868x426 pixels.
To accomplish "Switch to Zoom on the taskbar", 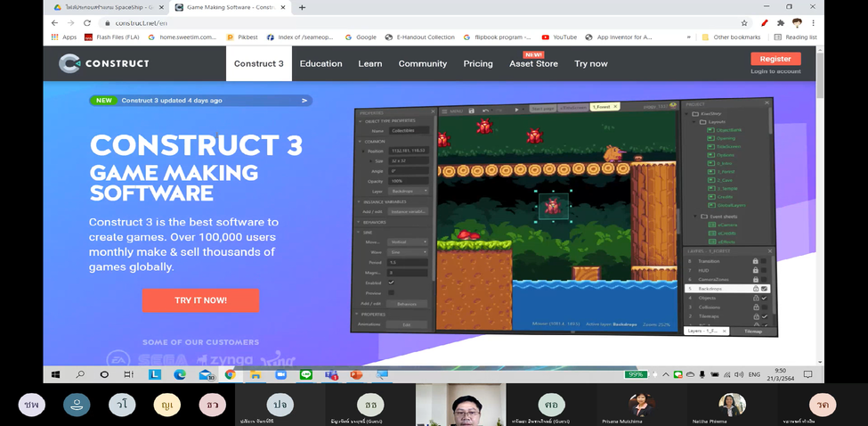I will (x=280, y=374).
